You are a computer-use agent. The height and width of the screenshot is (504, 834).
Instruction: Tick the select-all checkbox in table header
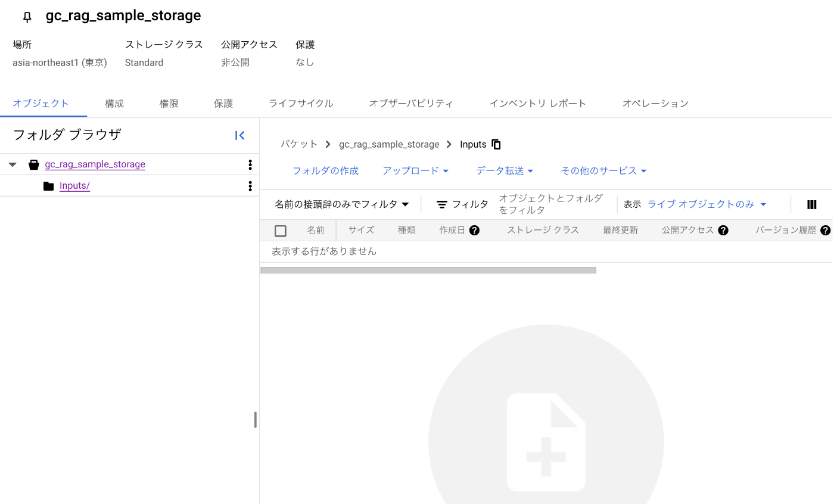pyautogui.click(x=281, y=231)
